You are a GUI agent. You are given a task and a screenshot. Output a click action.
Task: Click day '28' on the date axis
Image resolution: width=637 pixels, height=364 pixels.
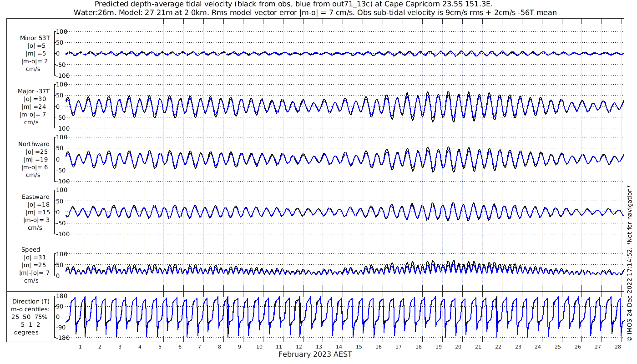pos(617,346)
